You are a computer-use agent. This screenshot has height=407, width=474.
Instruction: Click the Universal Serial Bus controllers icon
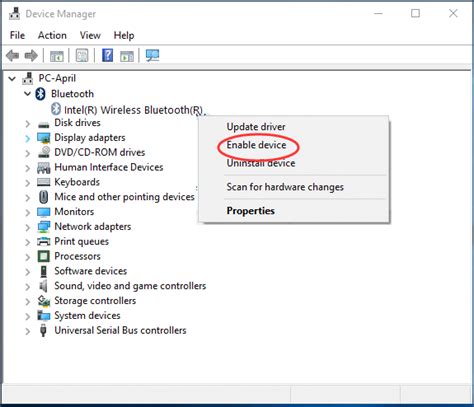coord(43,330)
